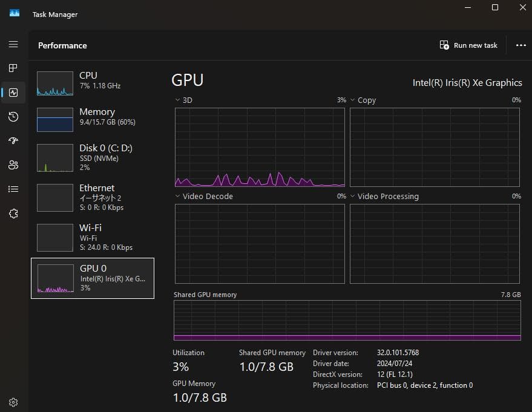The width and height of the screenshot is (532, 412).
Task: Open the Startup apps page icon
Action: pos(13,140)
